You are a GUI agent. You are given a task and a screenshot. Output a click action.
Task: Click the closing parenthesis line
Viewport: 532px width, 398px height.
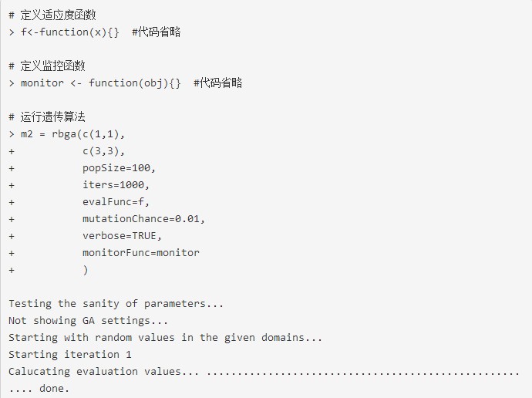(86, 270)
